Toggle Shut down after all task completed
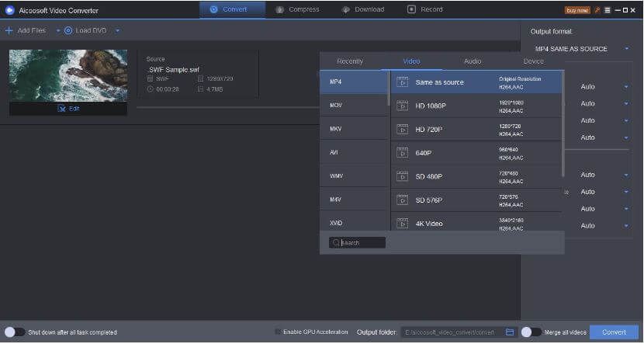This screenshot has height=344, width=644. (15, 332)
